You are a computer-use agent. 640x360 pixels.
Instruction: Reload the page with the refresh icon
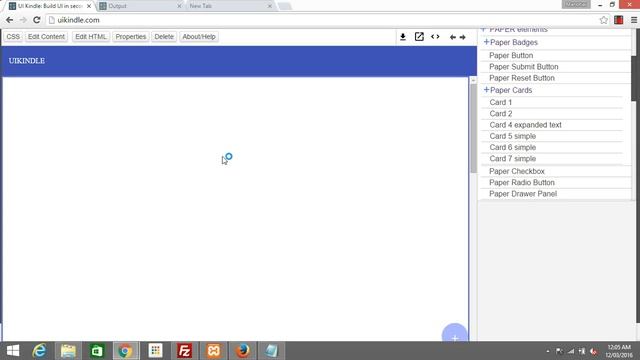point(36,20)
